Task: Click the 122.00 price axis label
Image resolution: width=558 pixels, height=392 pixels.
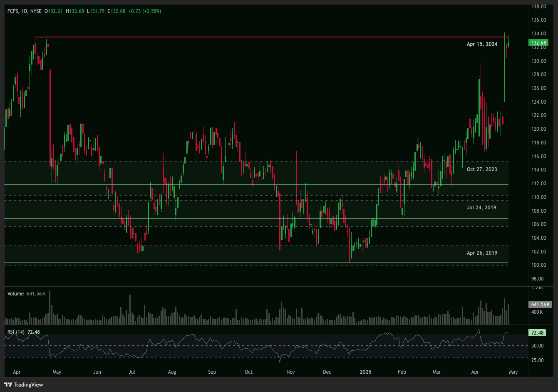Action: tap(539, 115)
